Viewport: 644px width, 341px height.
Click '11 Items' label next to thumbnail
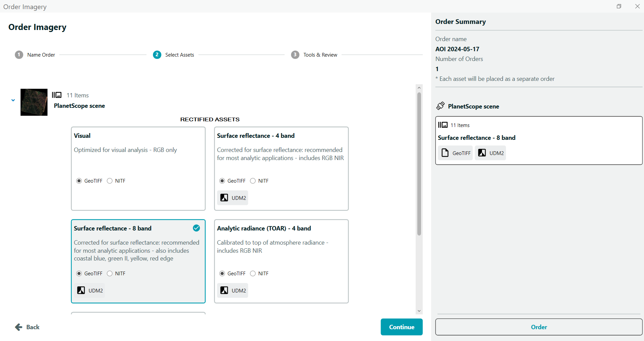point(77,95)
